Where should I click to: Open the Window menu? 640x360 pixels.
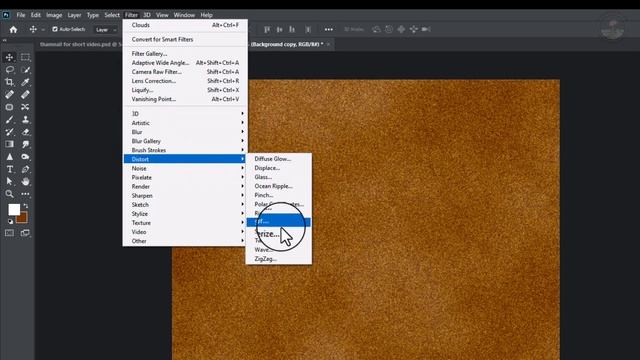pos(184,15)
